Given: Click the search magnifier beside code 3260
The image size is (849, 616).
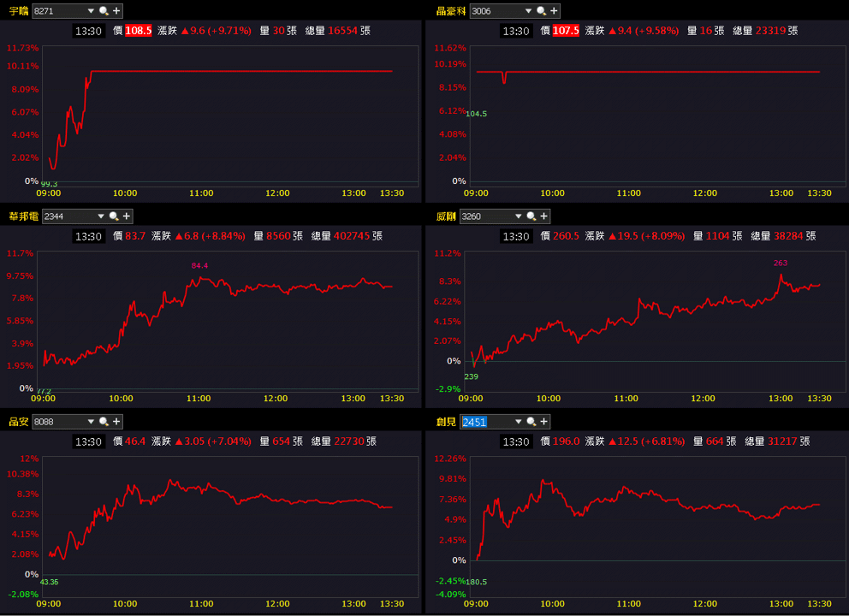Looking at the screenshot, I should 531,216.
